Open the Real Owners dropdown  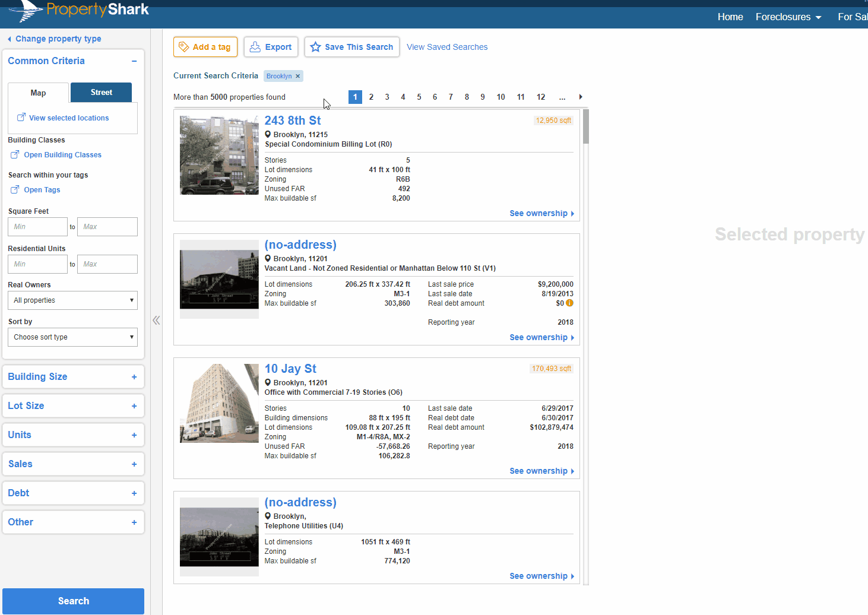click(72, 300)
